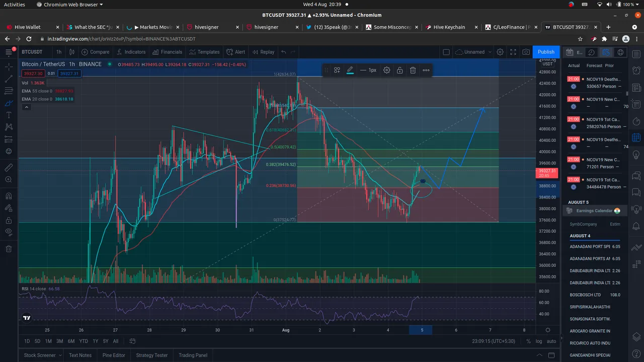Image resolution: width=644 pixels, height=362 pixels.
Task: Open the time axis settings gear
Action: click(547, 330)
